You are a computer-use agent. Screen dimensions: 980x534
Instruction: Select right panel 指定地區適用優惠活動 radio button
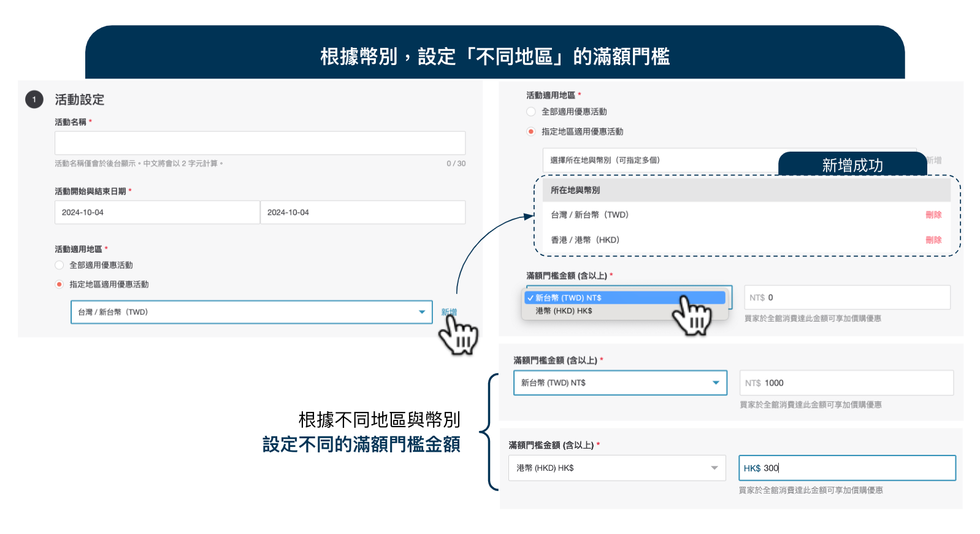531,131
